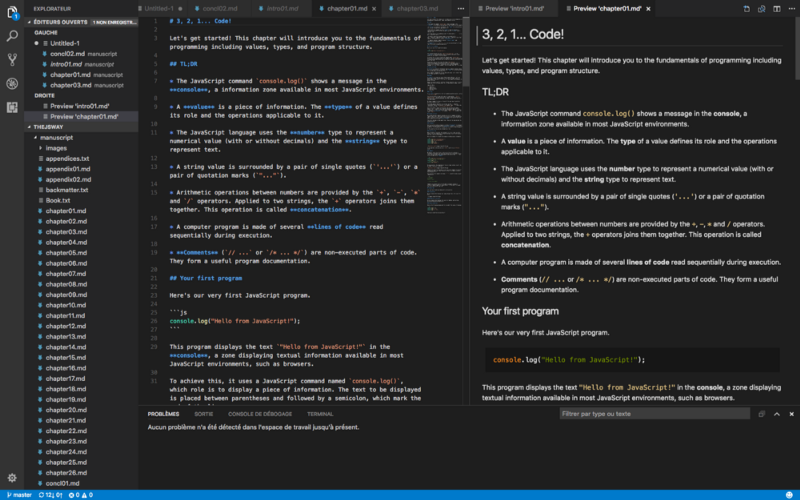Select Preview 'chapter01.md' in open editors list
Image resolution: width=800 pixels, height=500 pixels.
[x=81, y=116]
